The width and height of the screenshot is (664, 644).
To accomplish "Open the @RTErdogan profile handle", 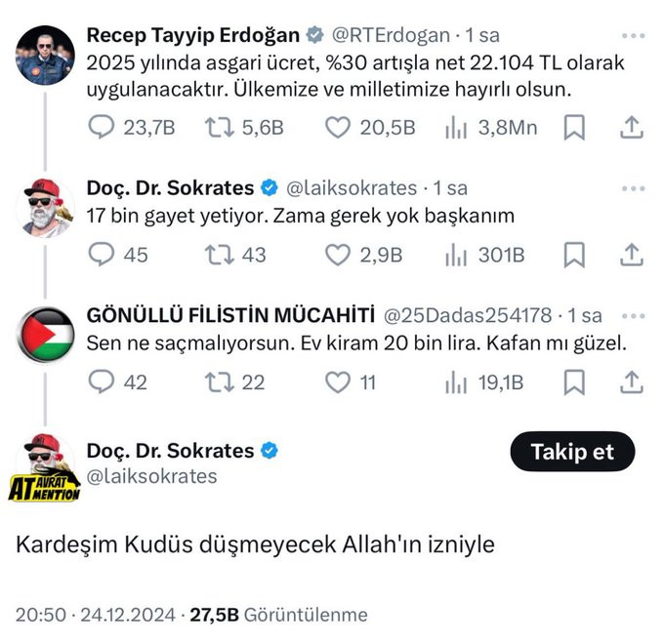I will [x=391, y=35].
